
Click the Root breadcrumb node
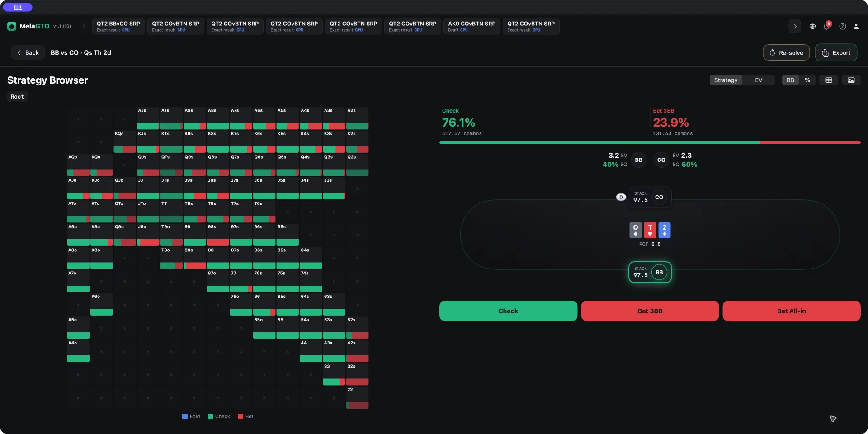(17, 97)
